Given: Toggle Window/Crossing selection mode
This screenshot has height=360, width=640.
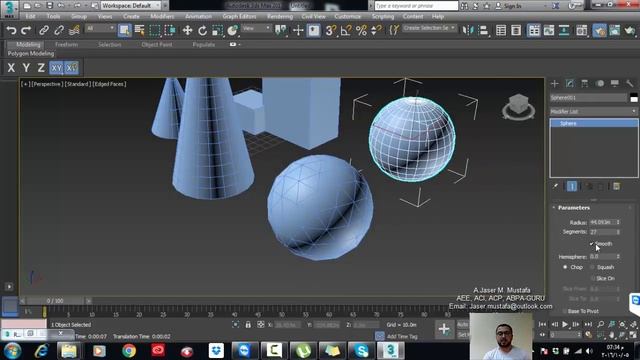Looking at the screenshot, I should 170,30.
